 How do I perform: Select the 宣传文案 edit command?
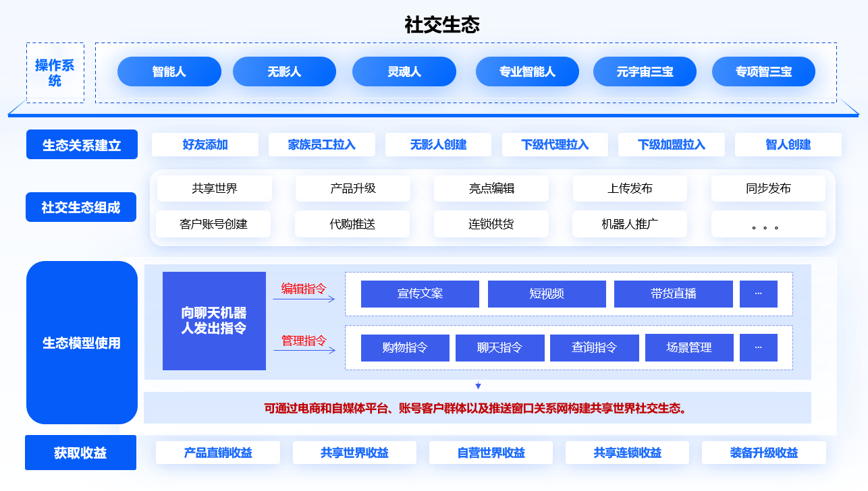420,294
